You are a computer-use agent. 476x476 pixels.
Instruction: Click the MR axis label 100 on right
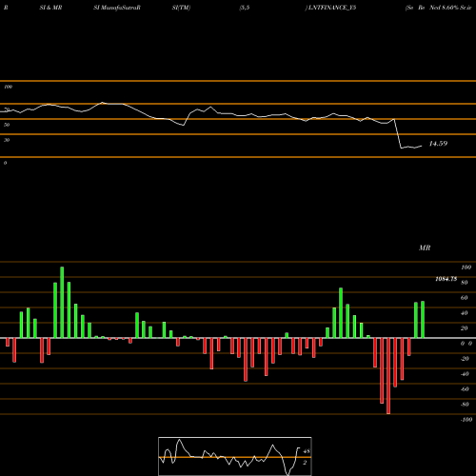coord(466,268)
